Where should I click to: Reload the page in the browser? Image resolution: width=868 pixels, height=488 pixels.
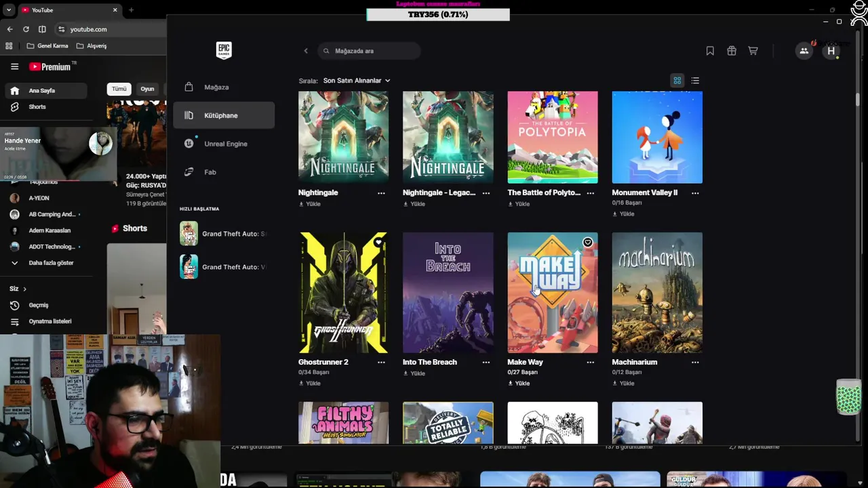coord(26,29)
